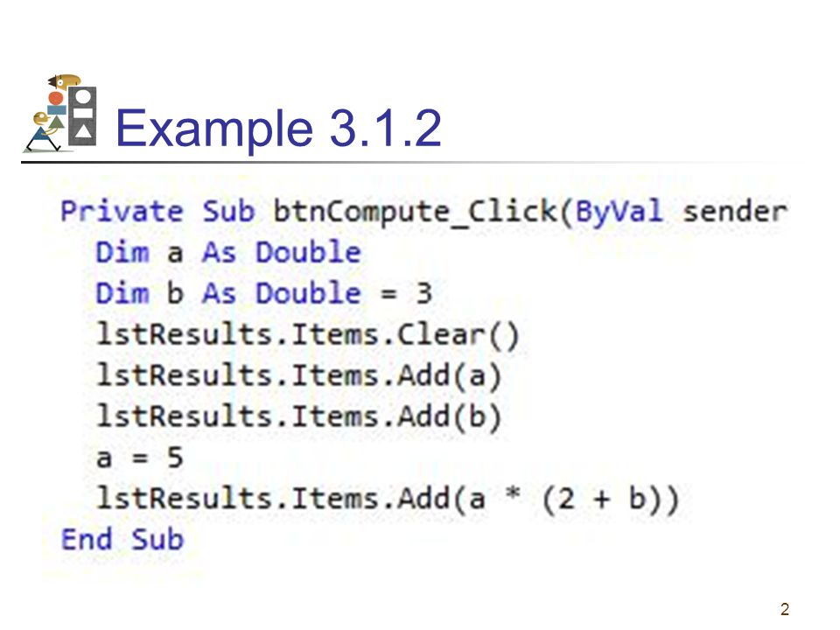The width and height of the screenshot is (840, 630).
Task: Click the slide logo illustration icon
Action: [x=60, y=113]
